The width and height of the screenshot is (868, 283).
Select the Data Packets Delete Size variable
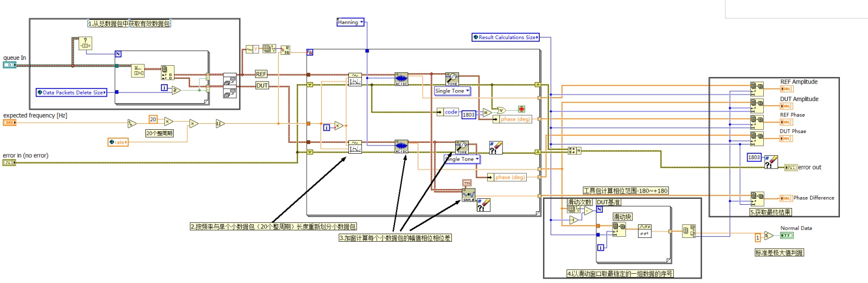point(71,92)
